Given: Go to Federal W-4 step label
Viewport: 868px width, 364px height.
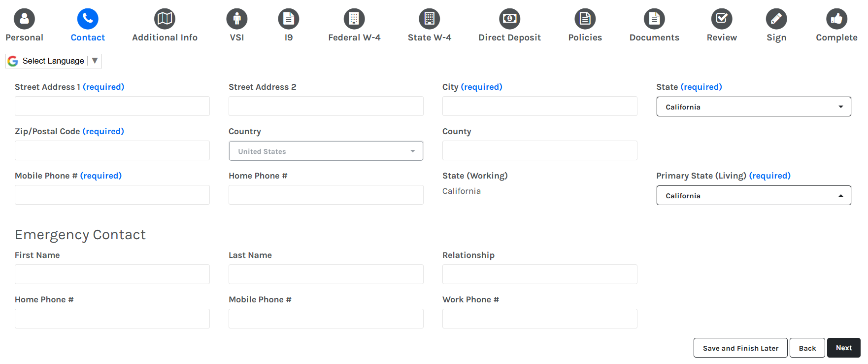Looking at the screenshot, I should (x=354, y=37).
